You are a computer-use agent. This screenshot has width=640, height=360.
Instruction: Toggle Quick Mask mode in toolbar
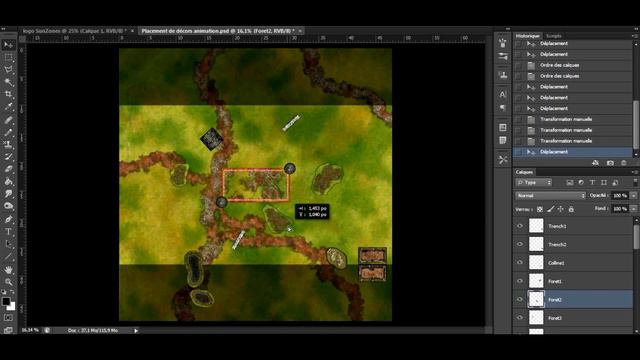8,318
